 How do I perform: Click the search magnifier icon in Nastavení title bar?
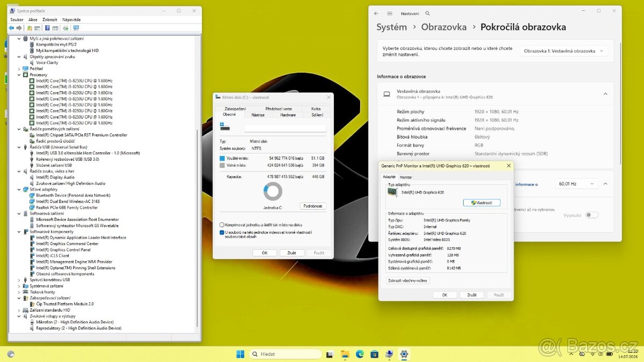[428, 13]
